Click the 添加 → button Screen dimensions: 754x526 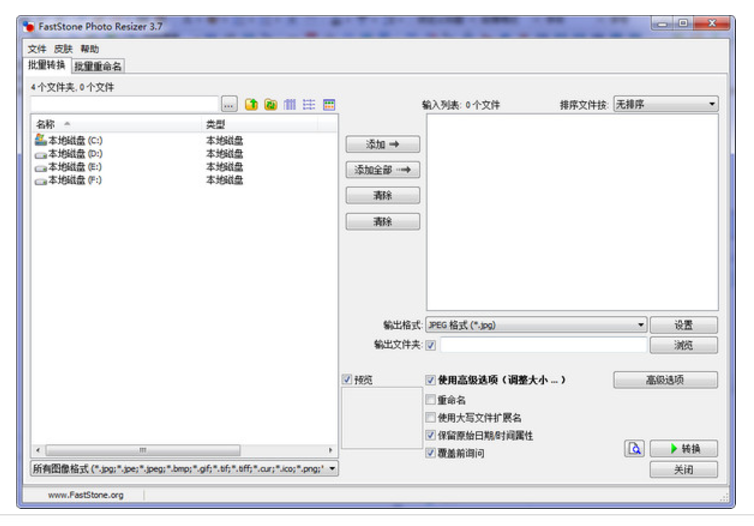pos(383,144)
